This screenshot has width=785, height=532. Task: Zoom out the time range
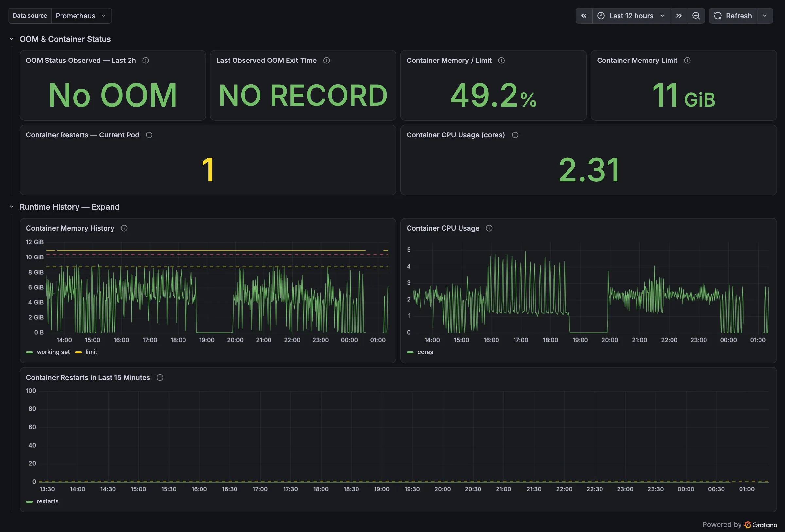point(696,16)
